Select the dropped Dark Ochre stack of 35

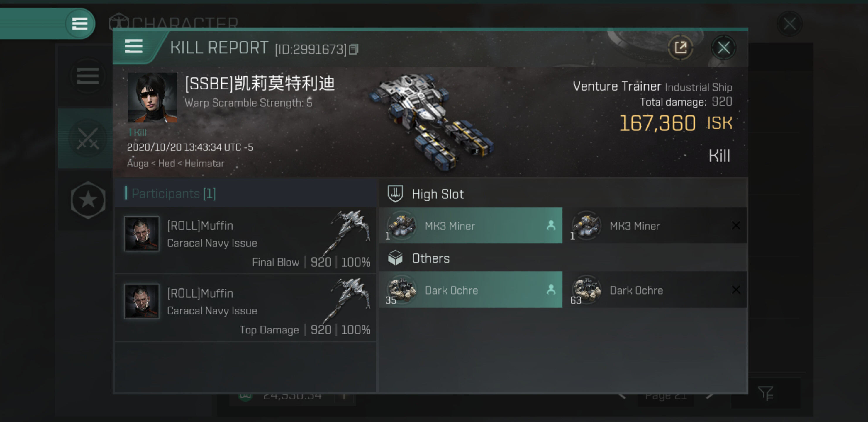pos(470,290)
